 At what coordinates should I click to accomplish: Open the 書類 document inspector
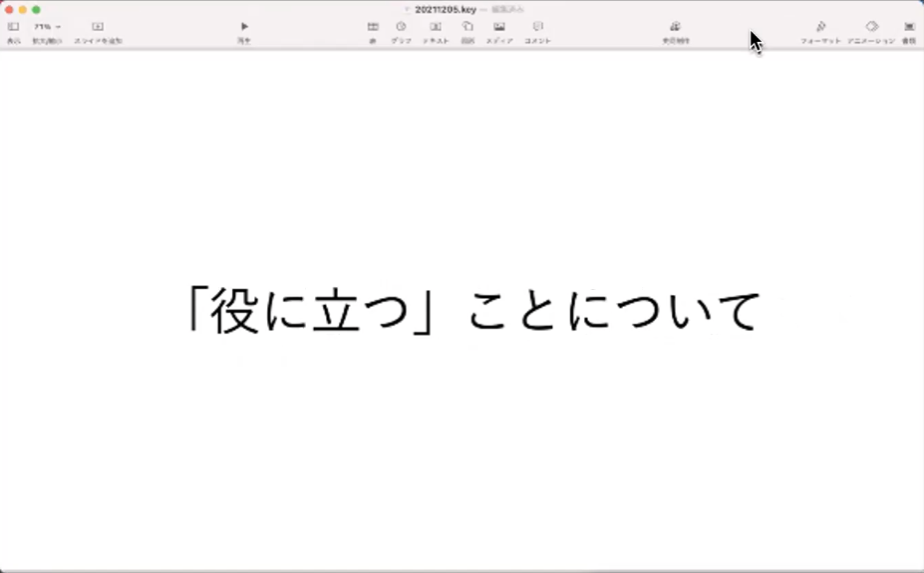tap(909, 33)
